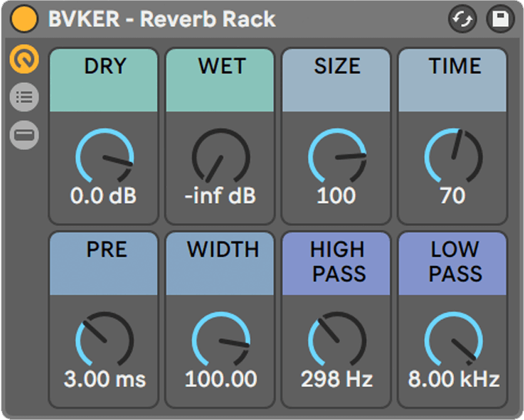This screenshot has height=420, width=524.
Task: Toggle the Show/Hide Devices icon
Action: click(24, 135)
